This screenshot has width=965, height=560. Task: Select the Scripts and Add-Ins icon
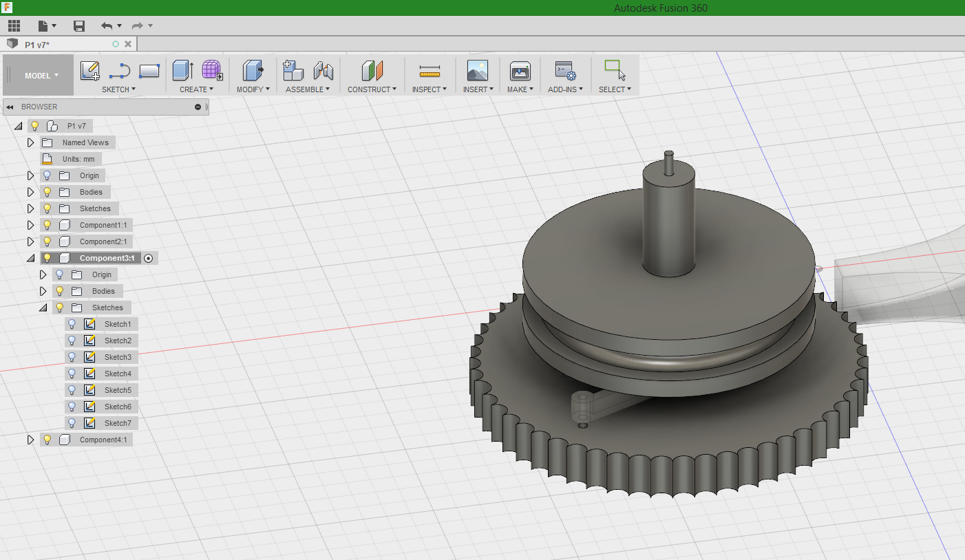(565, 71)
